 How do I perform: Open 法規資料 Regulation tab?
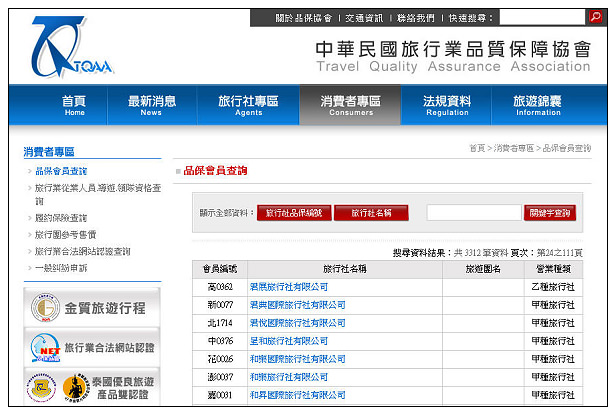(447, 105)
